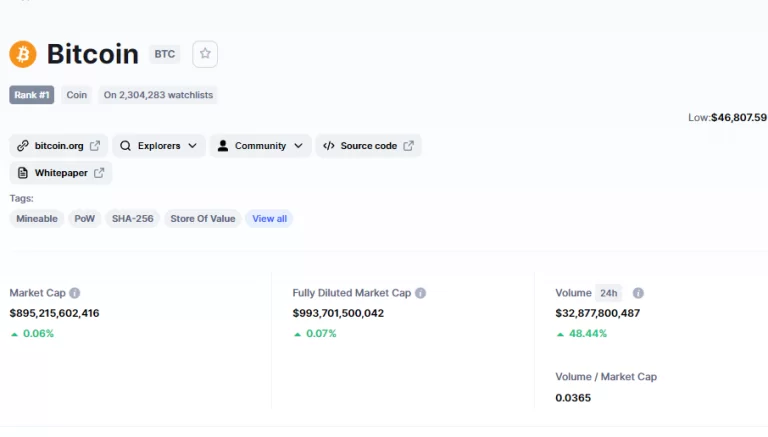768x437 pixels.
Task: Open the bitcoin.org website link
Action: pos(59,146)
